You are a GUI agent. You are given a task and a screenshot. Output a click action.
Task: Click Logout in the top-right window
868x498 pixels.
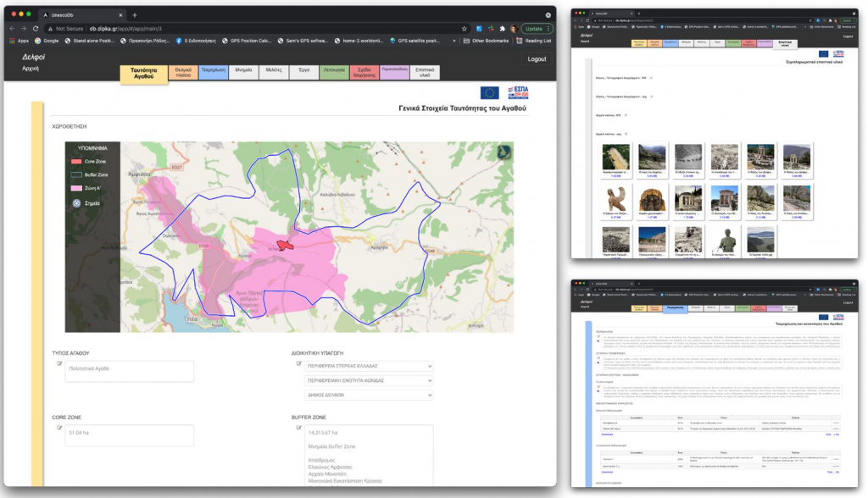(848, 36)
